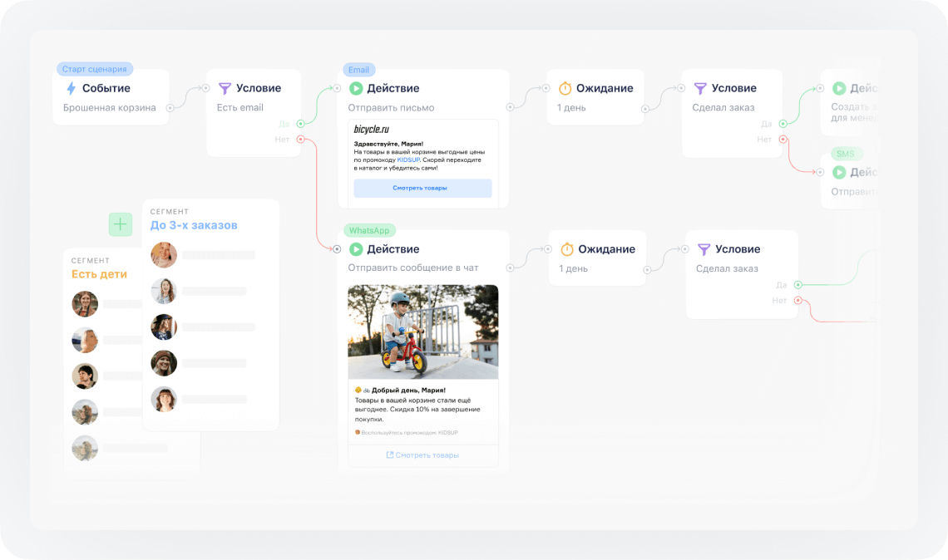Toggle the 'Да' output on lower 'Сделал заказ'
948x560 pixels.
pyautogui.click(x=797, y=285)
